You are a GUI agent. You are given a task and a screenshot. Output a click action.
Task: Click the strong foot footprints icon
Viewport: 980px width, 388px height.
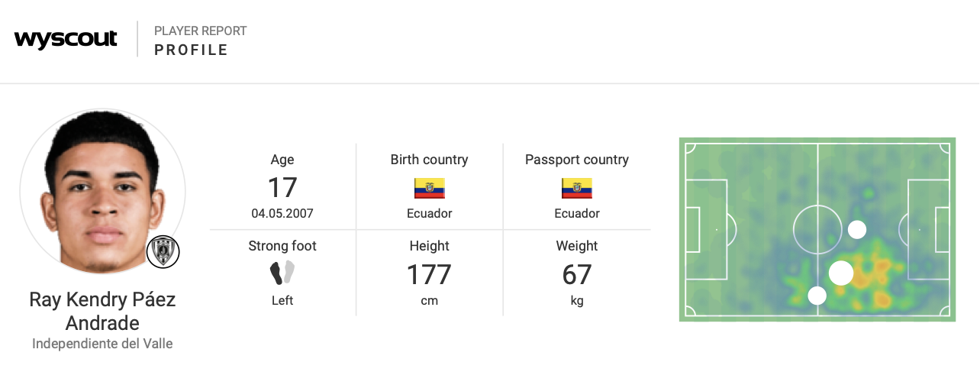coord(282,273)
